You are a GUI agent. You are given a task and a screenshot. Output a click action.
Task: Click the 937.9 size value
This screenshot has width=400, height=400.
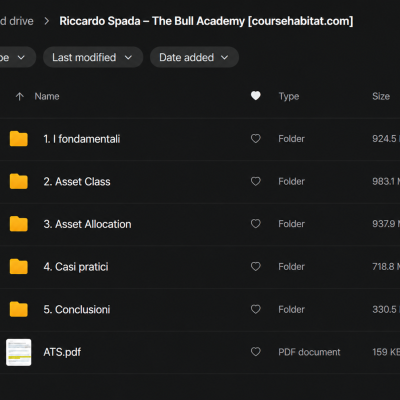(386, 224)
